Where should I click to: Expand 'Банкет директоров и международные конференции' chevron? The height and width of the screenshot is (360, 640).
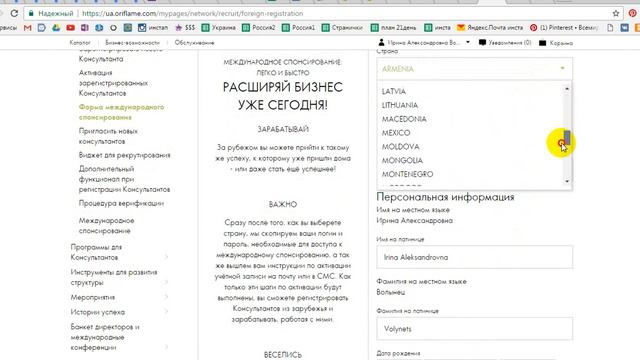(166, 347)
